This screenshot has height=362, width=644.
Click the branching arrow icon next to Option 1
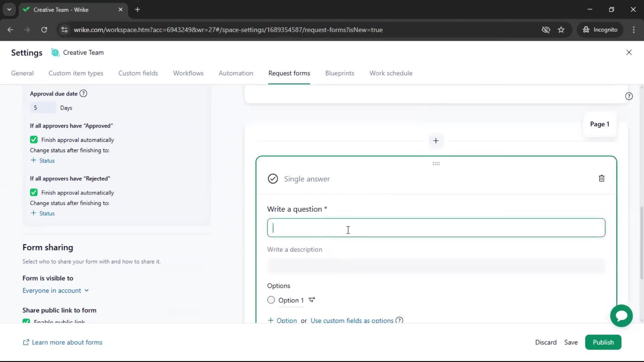coord(312,300)
